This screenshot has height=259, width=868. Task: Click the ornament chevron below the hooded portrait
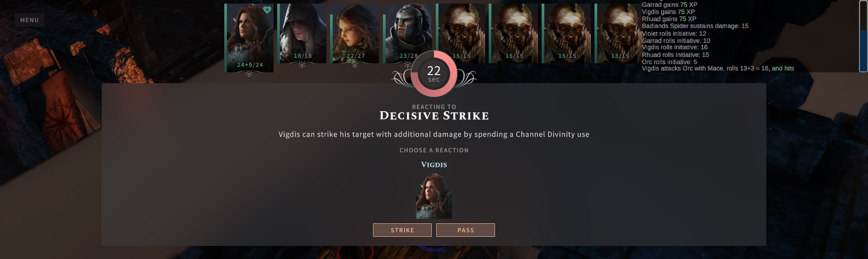(302, 65)
